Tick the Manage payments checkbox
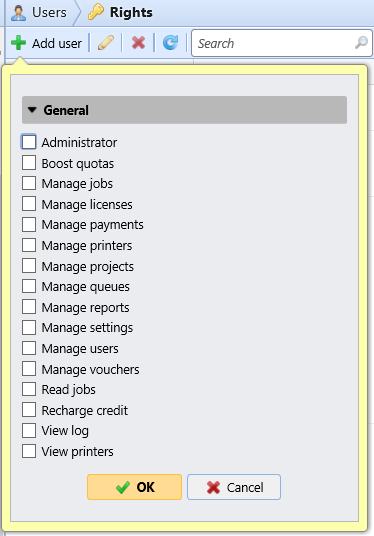Viewport: 374px width, 536px height. pyautogui.click(x=29, y=225)
